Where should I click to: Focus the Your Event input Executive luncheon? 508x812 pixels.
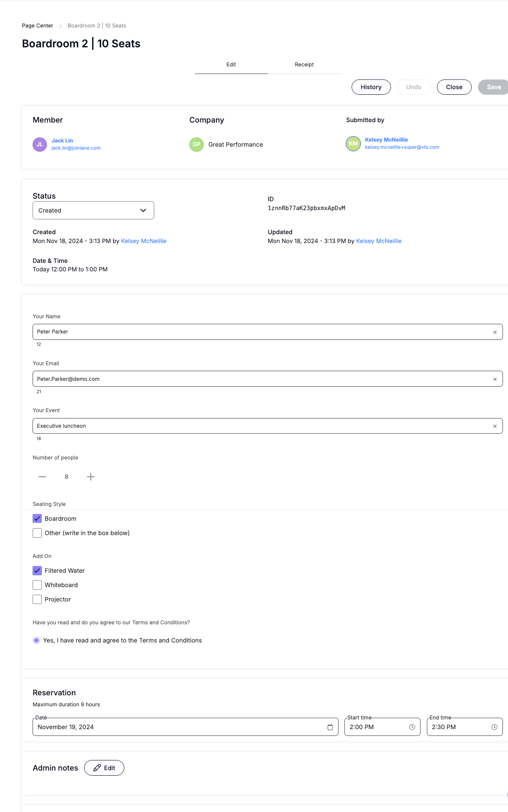[268, 426]
